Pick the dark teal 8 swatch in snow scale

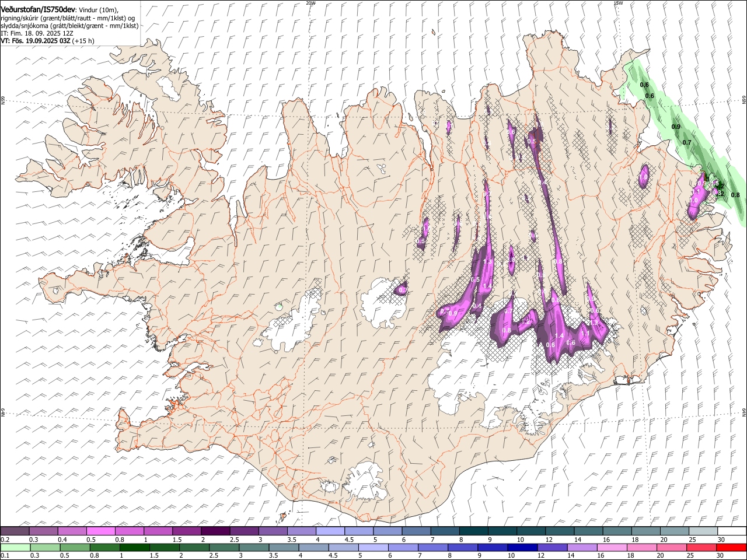coord(474,531)
